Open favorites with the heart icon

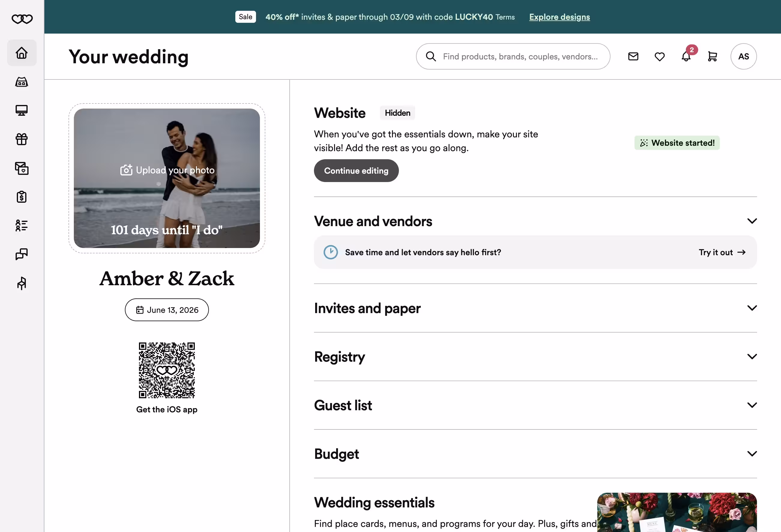[659, 56]
